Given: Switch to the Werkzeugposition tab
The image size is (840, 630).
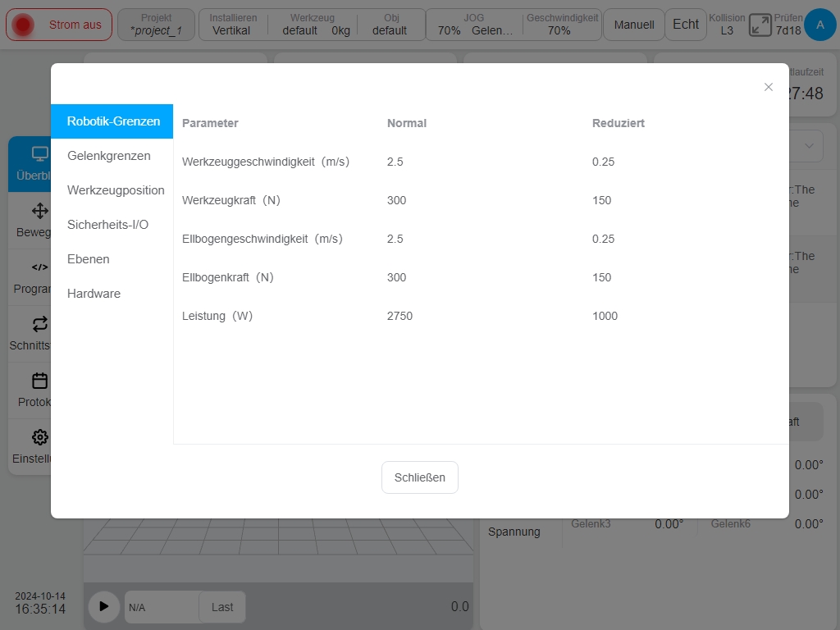Looking at the screenshot, I should coord(112,190).
